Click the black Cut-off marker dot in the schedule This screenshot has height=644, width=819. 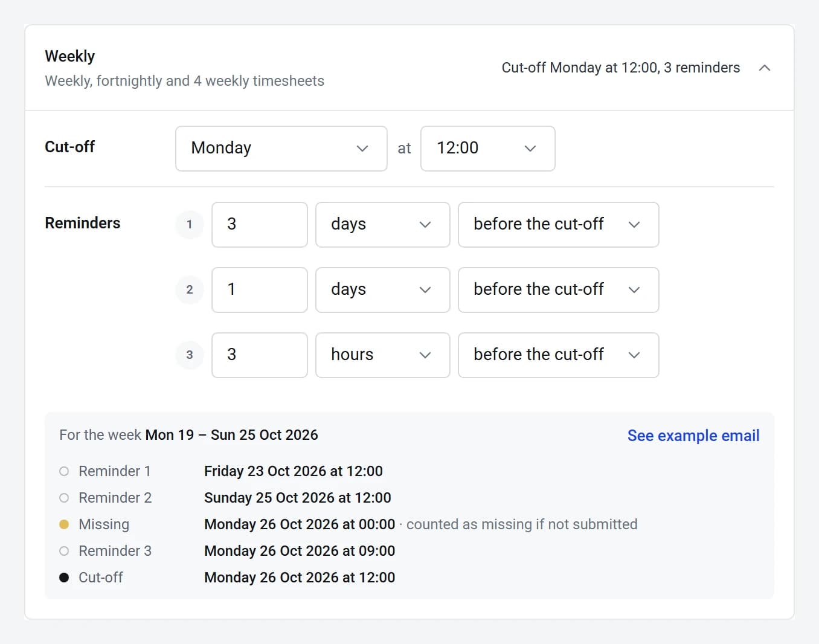pos(64,578)
